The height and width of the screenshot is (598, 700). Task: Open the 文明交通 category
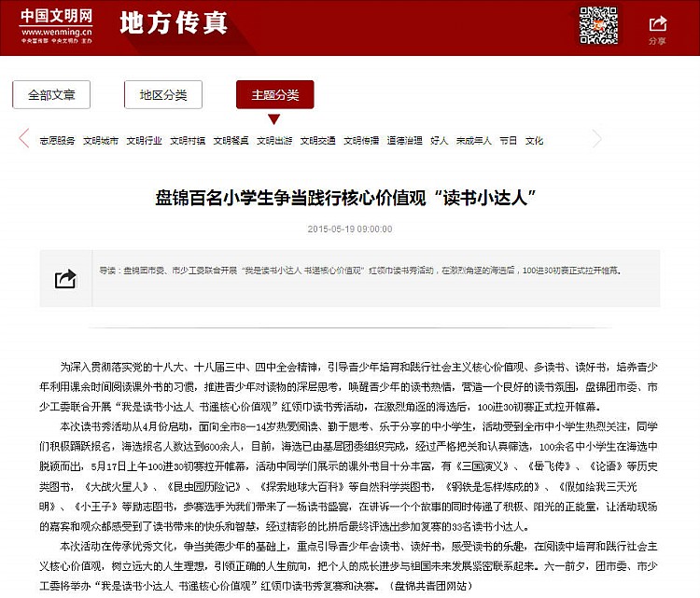point(318,141)
